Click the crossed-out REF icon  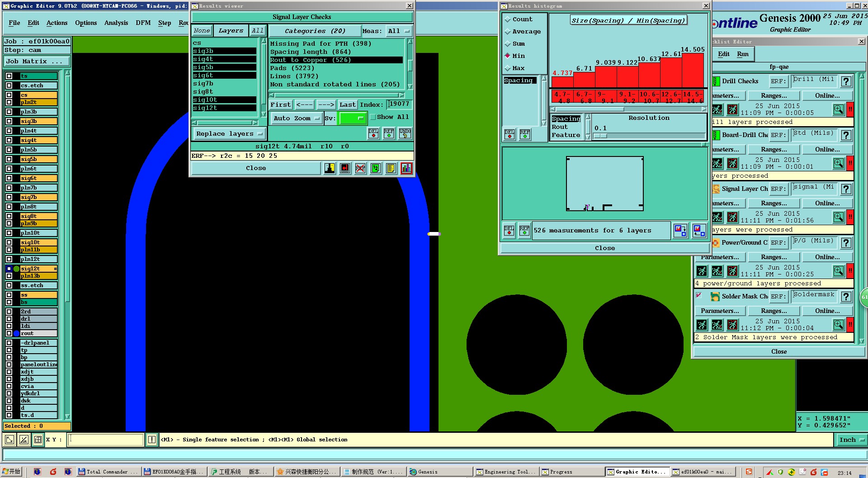pyautogui.click(x=360, y=168)
